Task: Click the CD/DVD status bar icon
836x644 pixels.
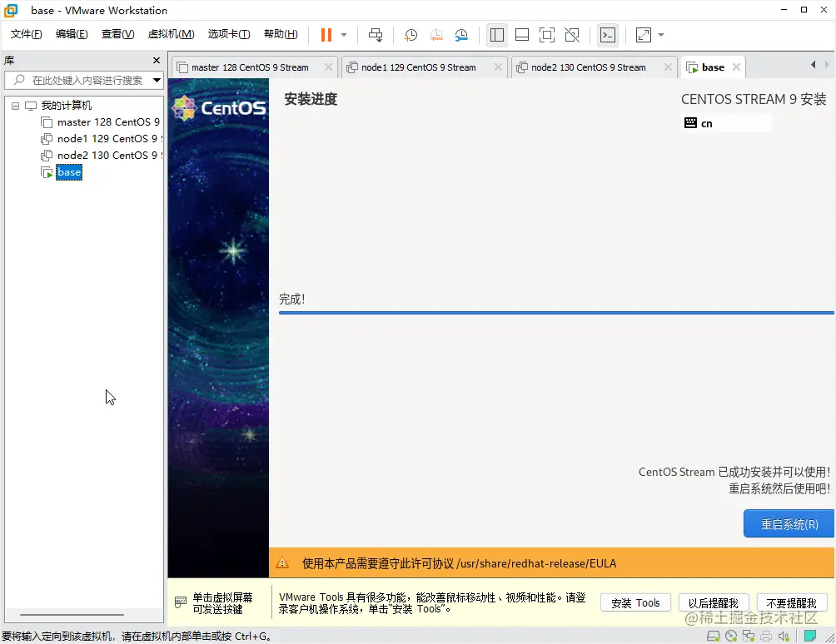Action: (x=731, y=636)
